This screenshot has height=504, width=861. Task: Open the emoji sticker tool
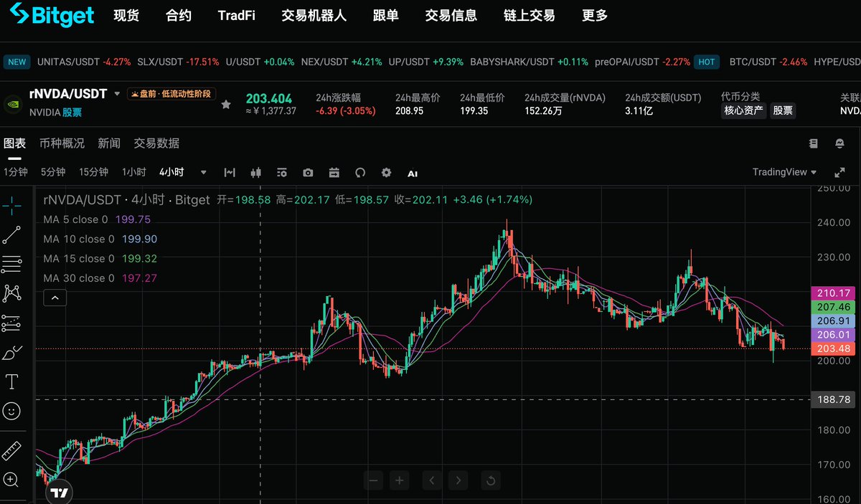(11, 411)
